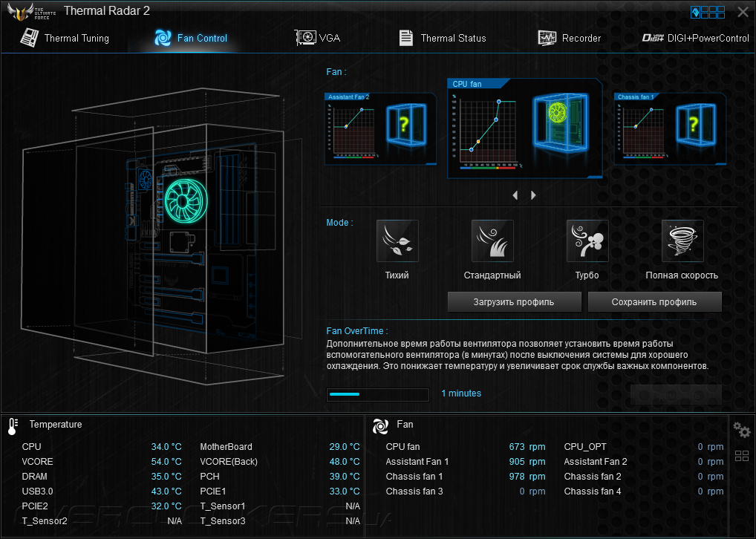Show the next fan with right arrow
The height and width of the screenshot is (539, 756).
[533, 195]
